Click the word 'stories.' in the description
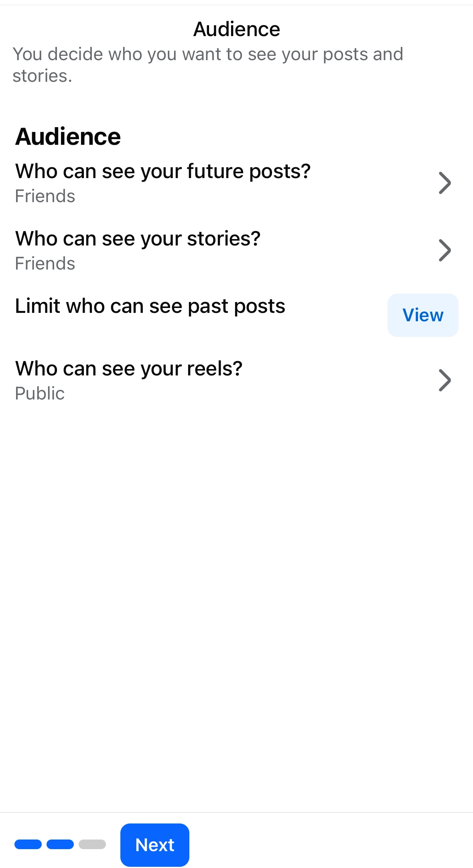The image size is (473, 868). pyautogui.click(x=42, y=76)
